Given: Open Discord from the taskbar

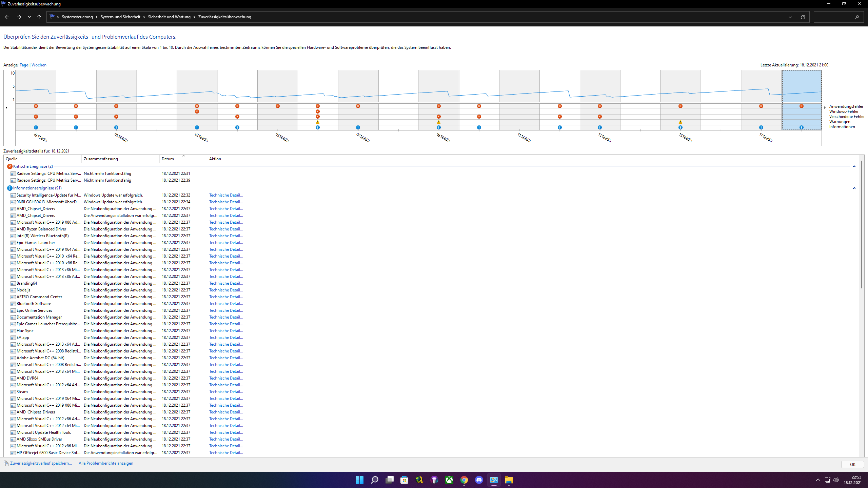Looking at the screenshot, I should point(479,480).
